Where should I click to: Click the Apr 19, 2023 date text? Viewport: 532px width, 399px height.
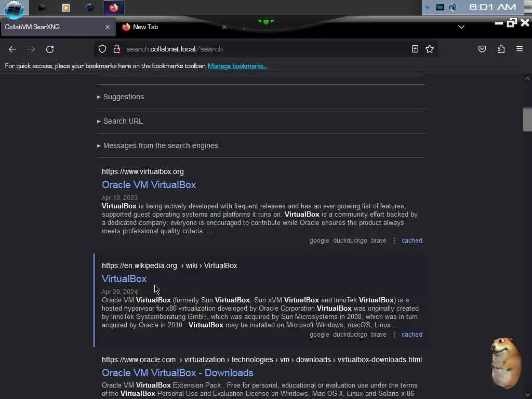pos(119,198)
